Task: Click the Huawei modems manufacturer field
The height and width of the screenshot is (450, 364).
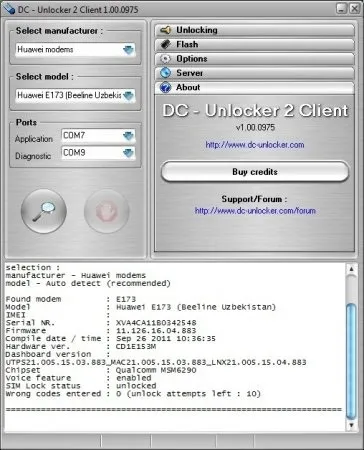Action: 75,50
